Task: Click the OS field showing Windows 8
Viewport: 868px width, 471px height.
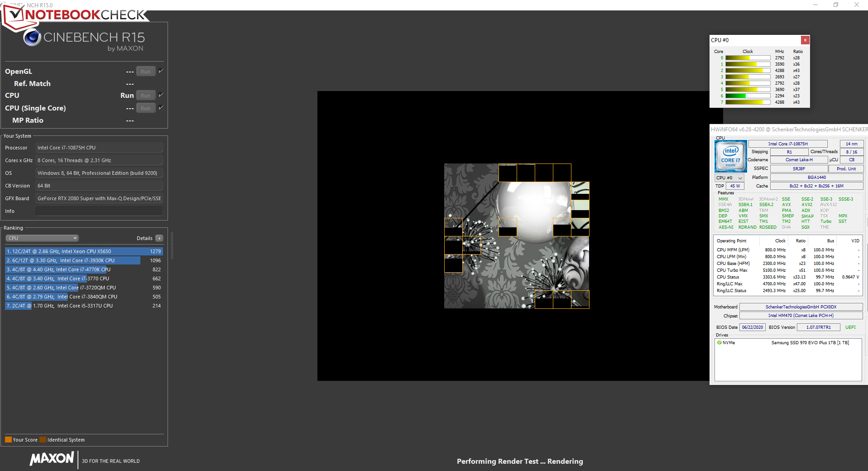Action: (99, 173)
